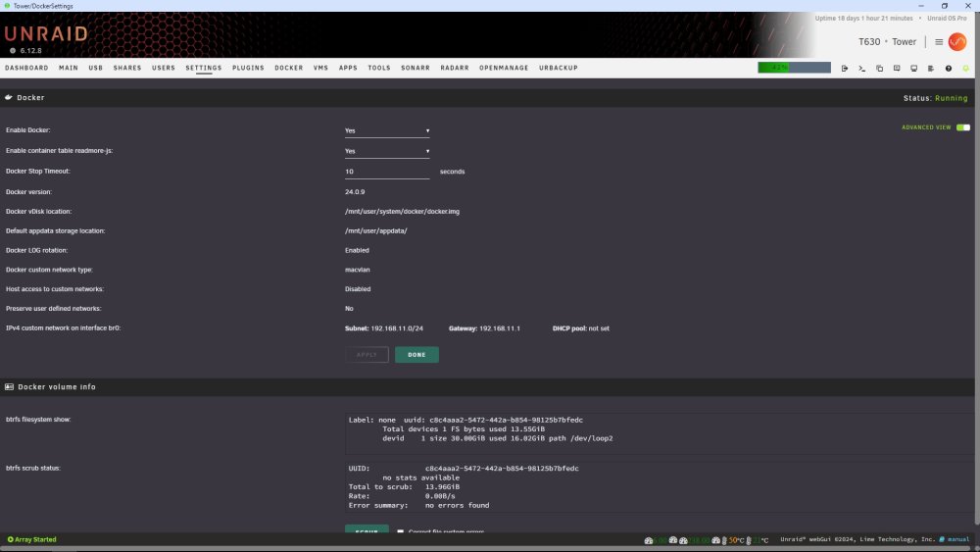Screen dimensions: 980x552
Task: Click the appdata path /mnt/user/appdata/
Action: (x=375, y=230)
